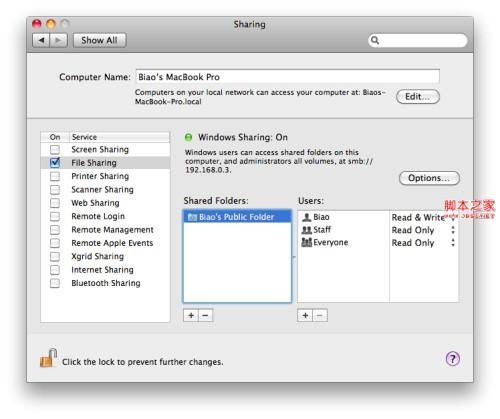Select the Remote Login service row
500x419 pixels.
pos(105,216)
